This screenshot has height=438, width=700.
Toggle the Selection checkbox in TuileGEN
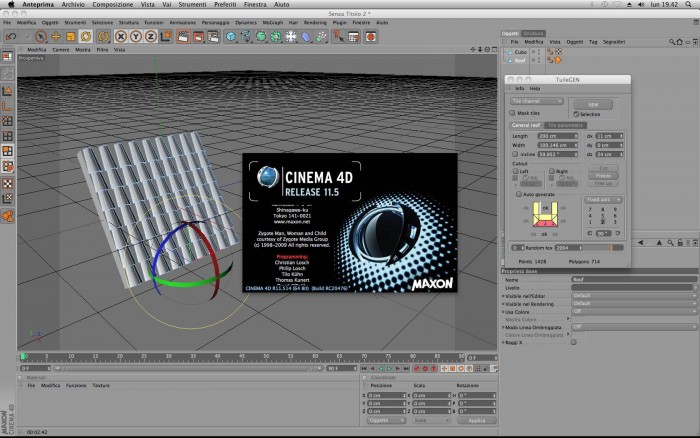(576, 114)
